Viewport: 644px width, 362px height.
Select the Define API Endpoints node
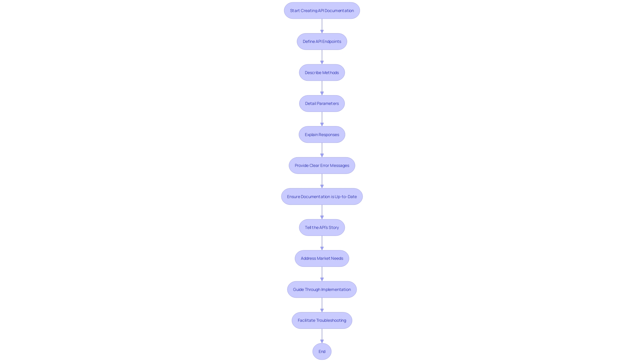322,41
